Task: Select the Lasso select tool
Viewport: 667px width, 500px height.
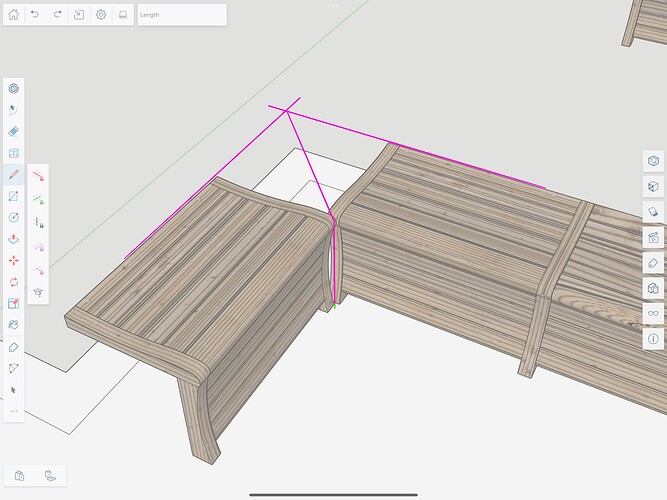Action: click(14, 110)
